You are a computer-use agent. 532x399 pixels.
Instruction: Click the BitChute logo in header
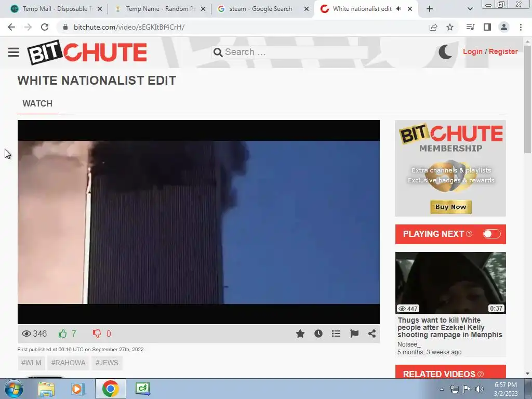click(x=87, y=52)
